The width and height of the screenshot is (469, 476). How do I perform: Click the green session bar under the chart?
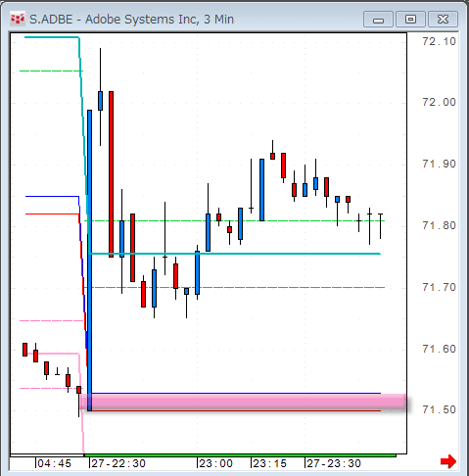(240, 455)
